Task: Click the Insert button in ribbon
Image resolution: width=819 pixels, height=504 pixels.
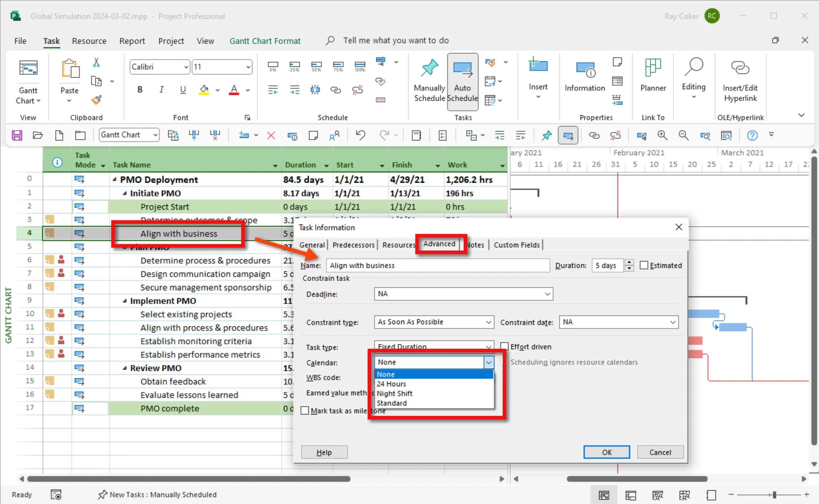Action: point(538,78)
